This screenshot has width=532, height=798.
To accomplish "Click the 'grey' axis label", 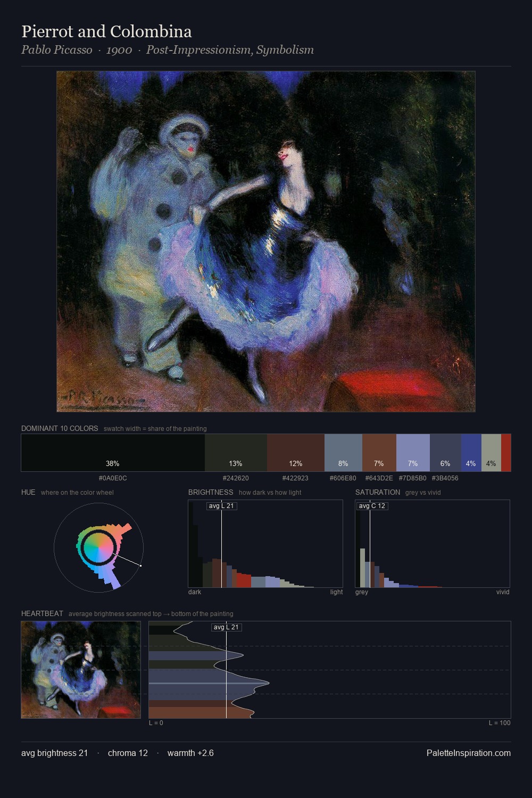I will click(362, 592).
